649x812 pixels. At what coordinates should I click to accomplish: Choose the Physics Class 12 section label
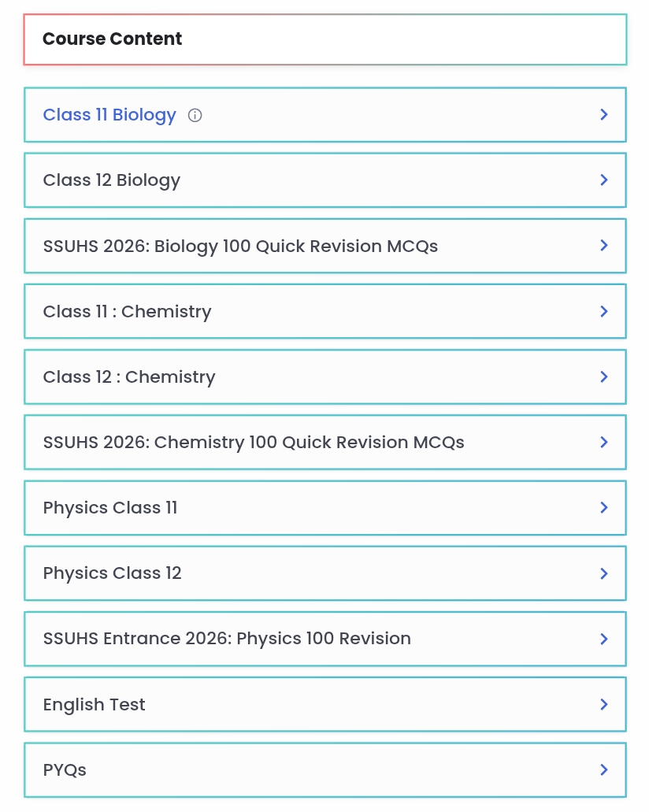click(113, 573)
